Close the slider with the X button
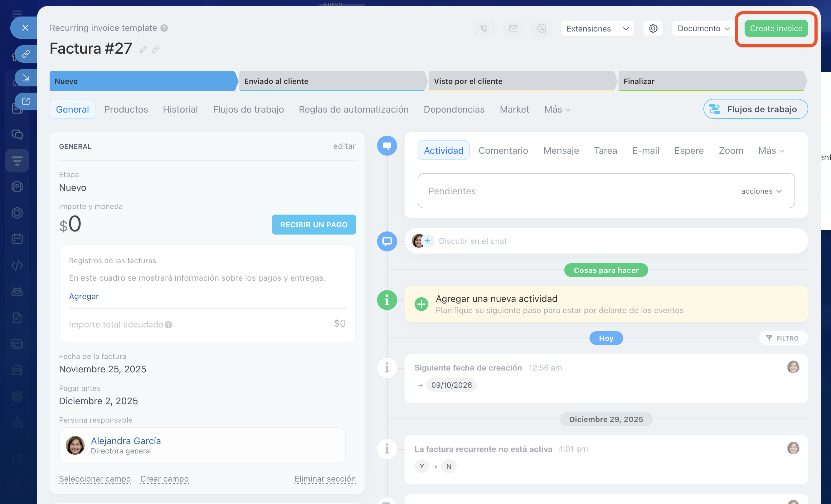 coord(25,28)
